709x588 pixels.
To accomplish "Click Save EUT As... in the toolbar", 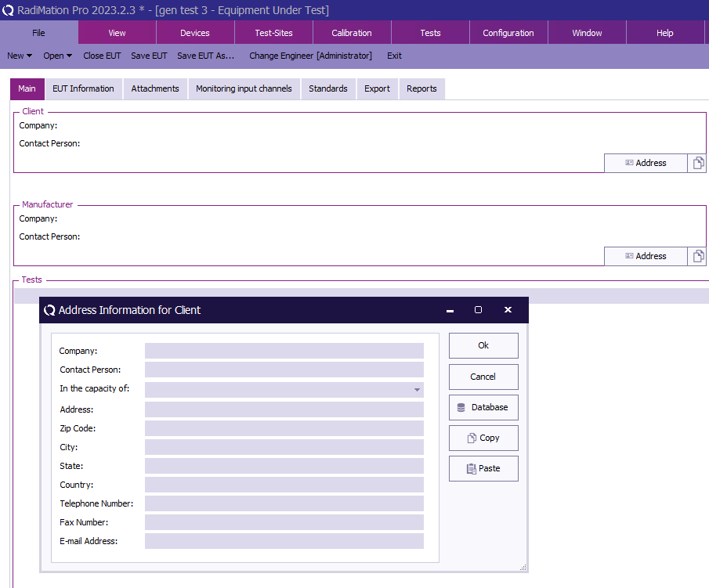I will [206, 56].
